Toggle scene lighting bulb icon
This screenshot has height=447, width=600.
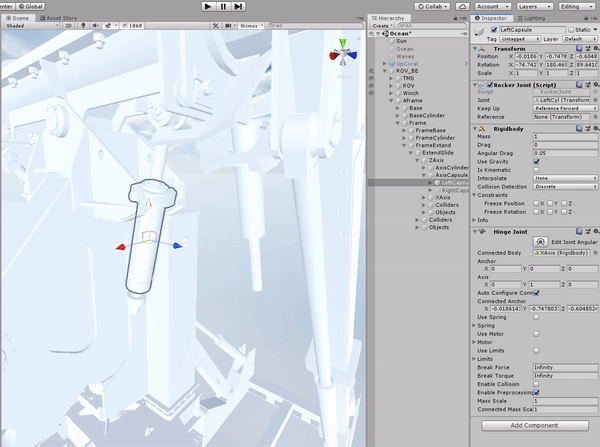click(83, 26)
